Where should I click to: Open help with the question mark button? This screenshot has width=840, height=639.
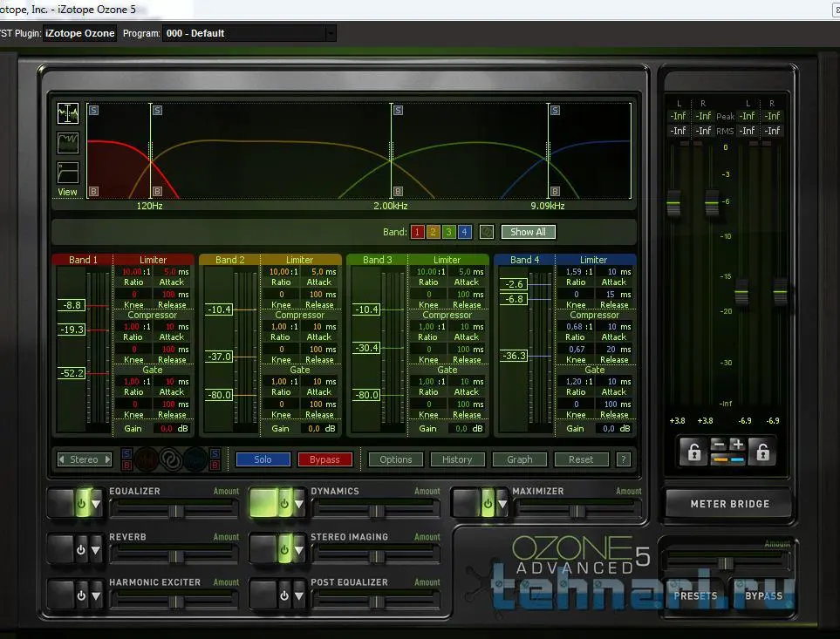click(x=623, y=459)
